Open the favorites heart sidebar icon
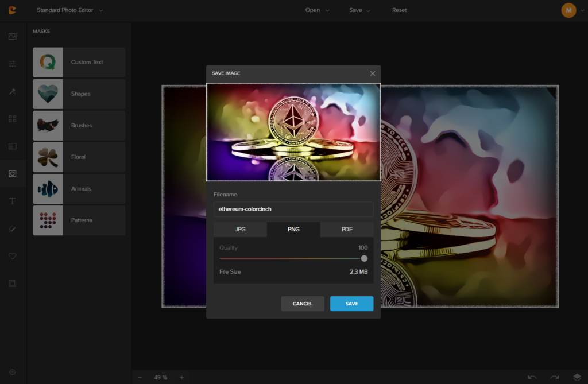The width and height of the screenshot is (588, 384). click(x=13, y=256)
